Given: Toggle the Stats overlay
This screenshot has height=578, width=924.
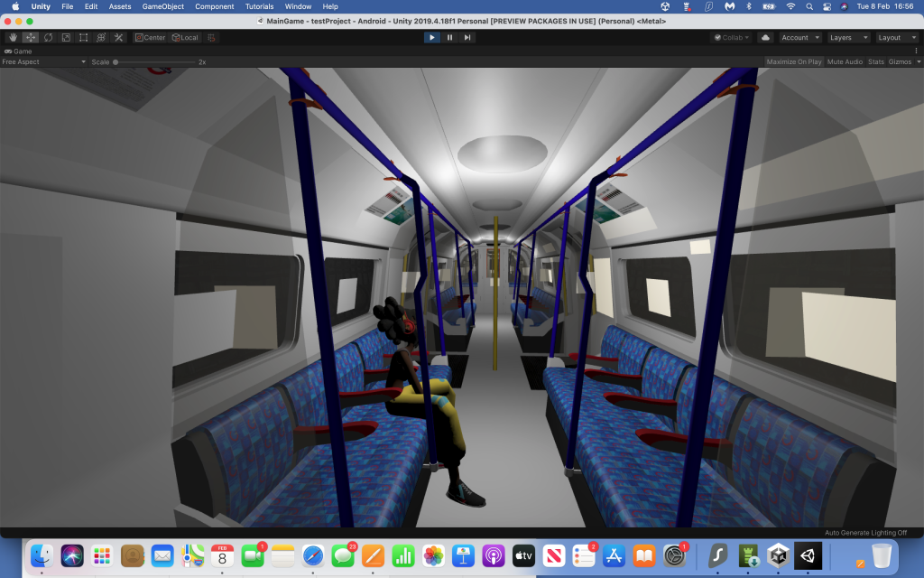Looking at the screenshot, I should (x=875, y=62).
